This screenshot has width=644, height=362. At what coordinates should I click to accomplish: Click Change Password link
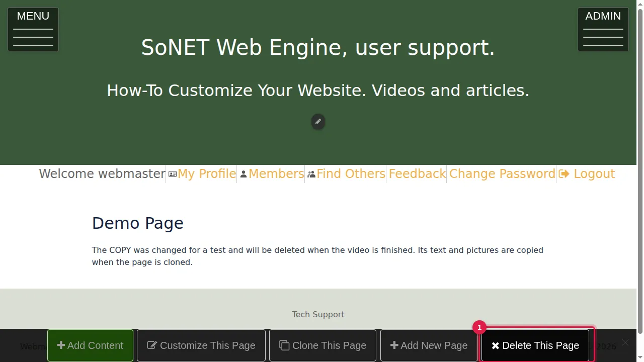point(502,174)
